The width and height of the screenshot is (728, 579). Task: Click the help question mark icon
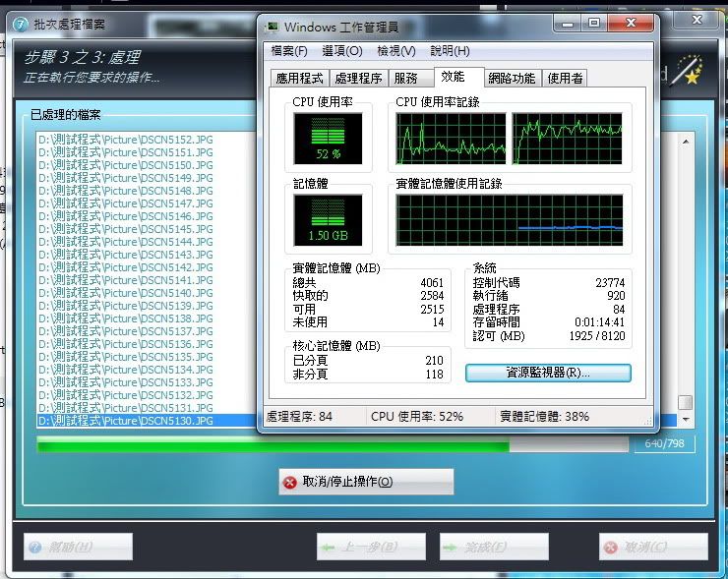click(x=35, y=548)
